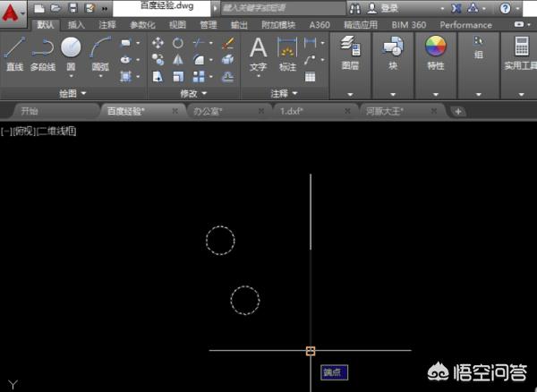
Task: Click the keyword search input field
Action: coord(277,8)
